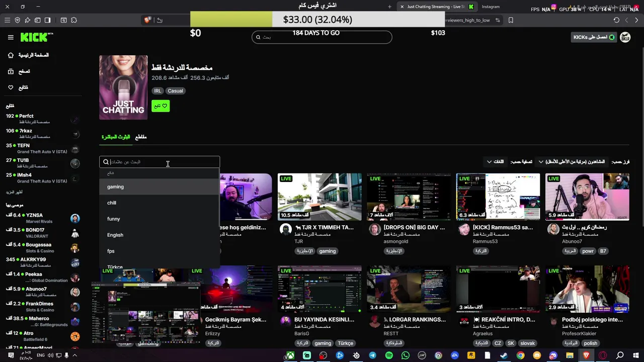Image resolution: width=644 pixels, height=362 pixels.
Task: Click Türkçe tag under BarisG stream
Action: tap(345, 343)
